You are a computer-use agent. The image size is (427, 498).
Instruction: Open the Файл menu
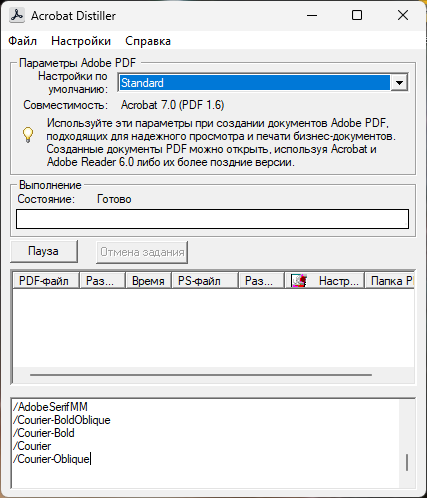tap(22, 41)
